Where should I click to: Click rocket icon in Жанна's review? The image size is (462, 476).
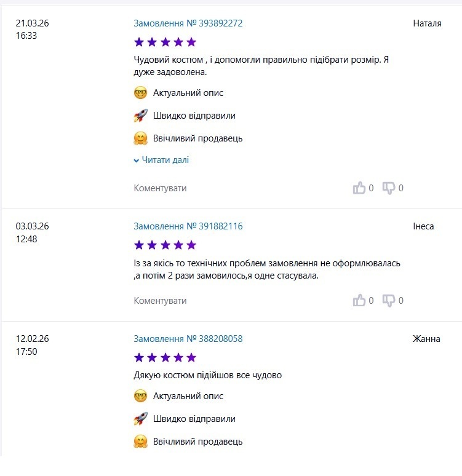point(140,419)
